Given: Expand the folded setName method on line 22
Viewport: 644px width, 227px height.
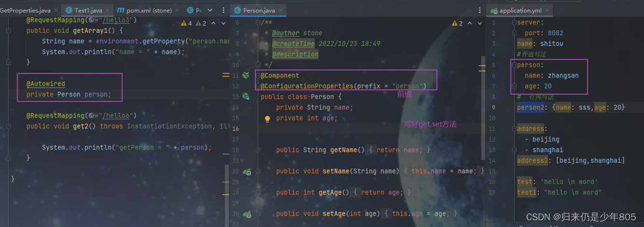Looking at the screenshot, I should coord(258,171).
